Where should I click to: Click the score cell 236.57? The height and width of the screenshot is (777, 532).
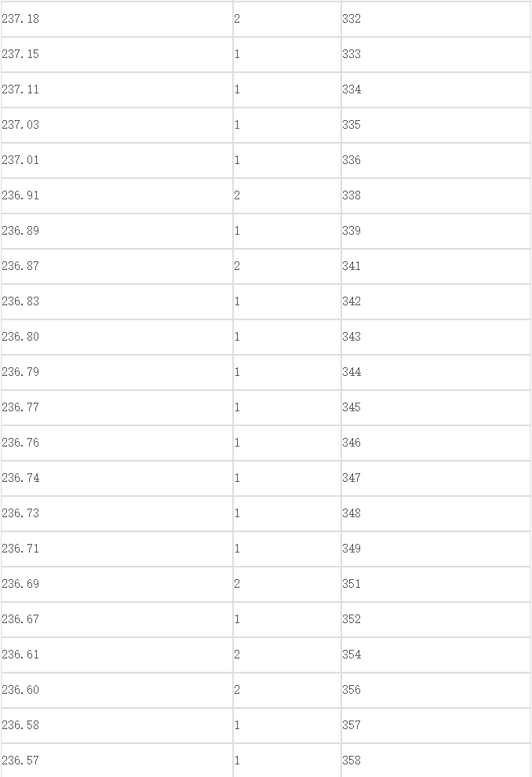pos(117,761)
